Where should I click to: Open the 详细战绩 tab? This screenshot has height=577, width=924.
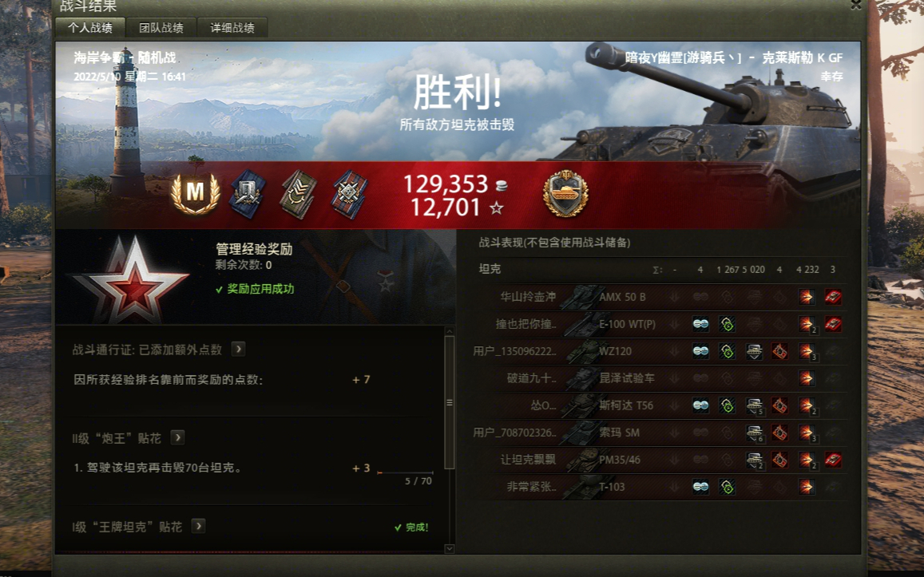click(232, 28)
